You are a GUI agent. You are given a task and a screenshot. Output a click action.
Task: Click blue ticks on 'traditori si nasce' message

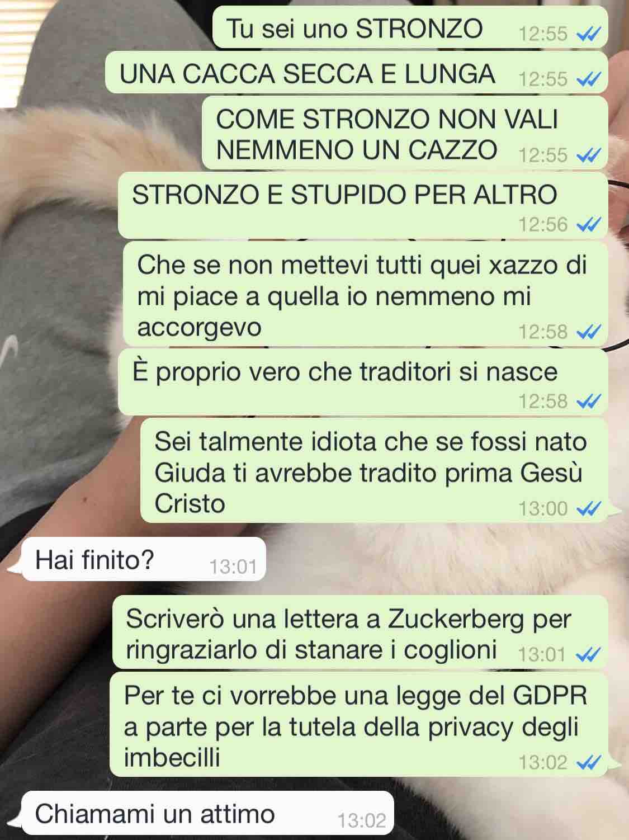tap(588, 402)
